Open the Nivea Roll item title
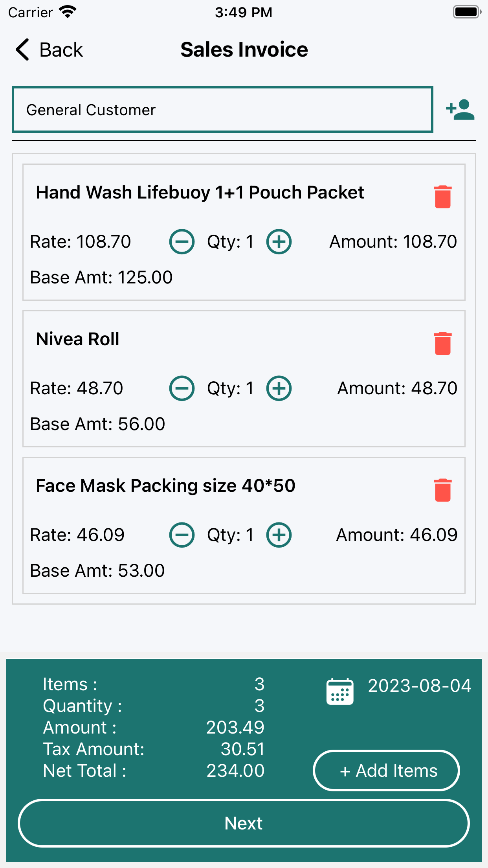488x868 pixels. tap(78, 339)
